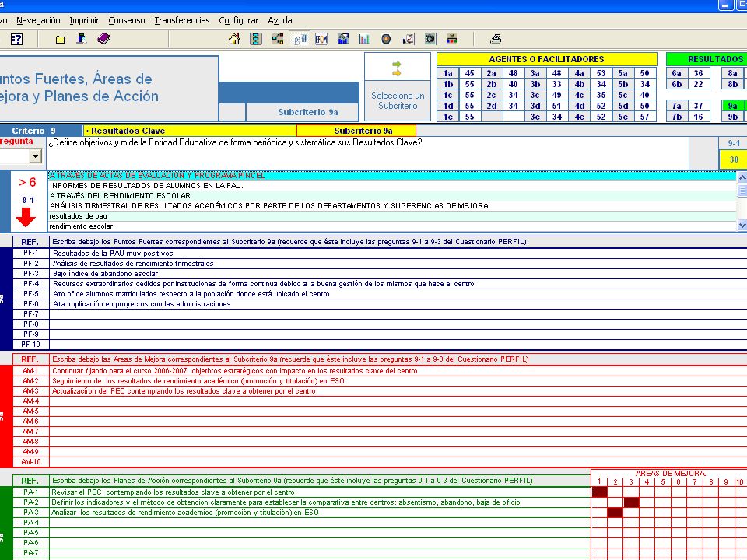Open the Ayuda menu
Image resolution: width=747 pixels, height=560 pixels.
point(280,20)
